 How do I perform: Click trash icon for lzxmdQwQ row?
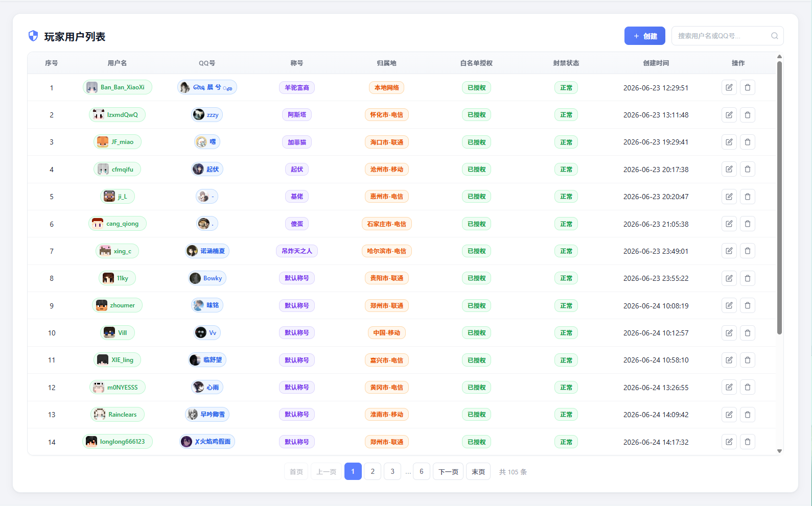[x=748, y=115]
